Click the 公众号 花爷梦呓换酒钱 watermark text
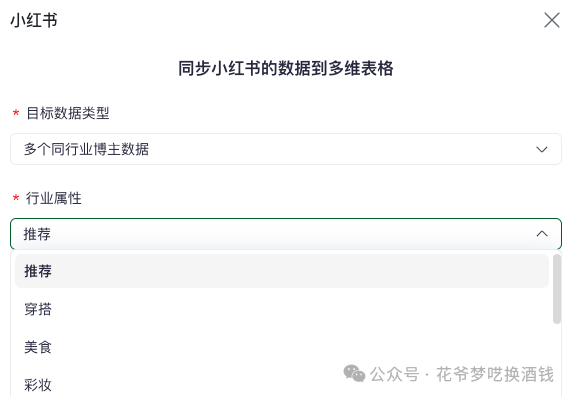Viewport: 572px width, 397px height. click(462, 374)
